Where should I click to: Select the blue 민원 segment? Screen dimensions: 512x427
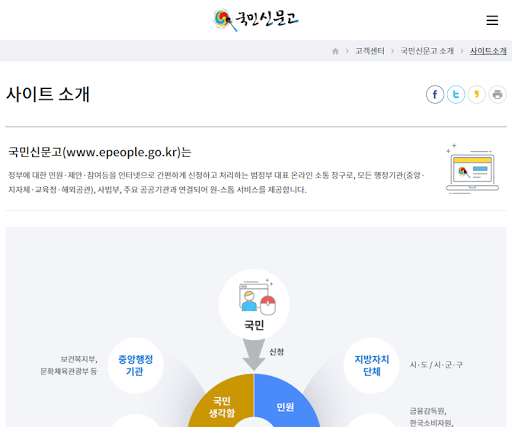285,403
